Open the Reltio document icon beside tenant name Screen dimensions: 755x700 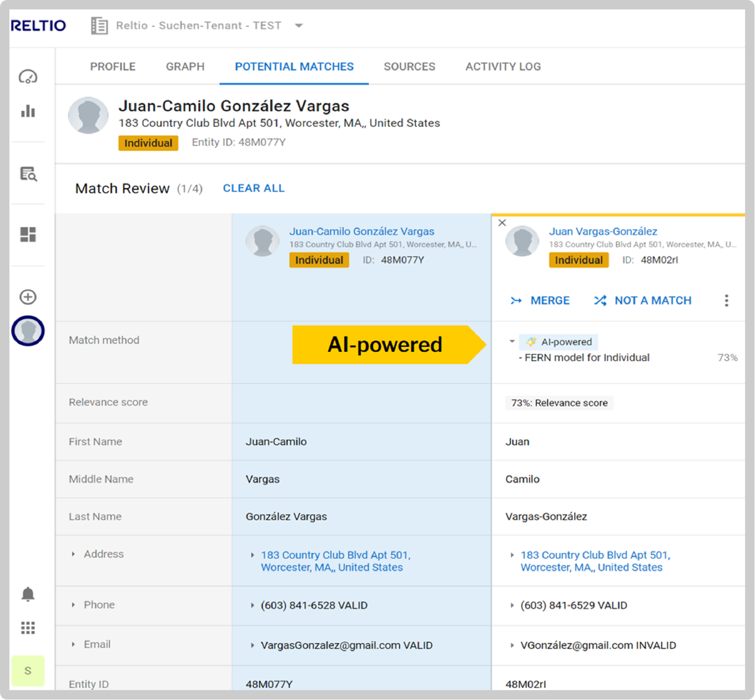pos(99,26)
